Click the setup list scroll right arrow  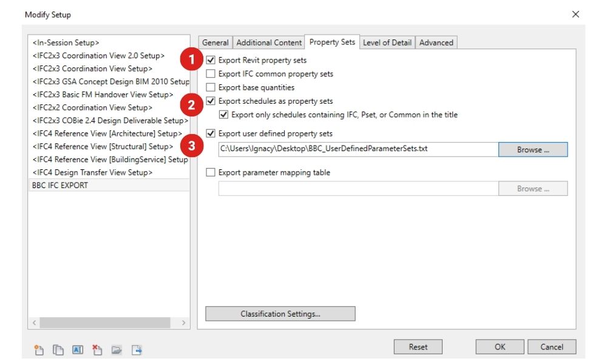click(x=183, y=323)
